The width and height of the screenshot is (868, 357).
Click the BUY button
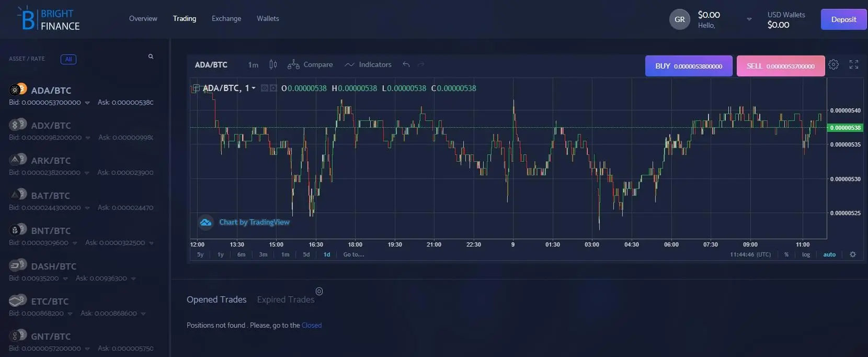tap(689, 66)
